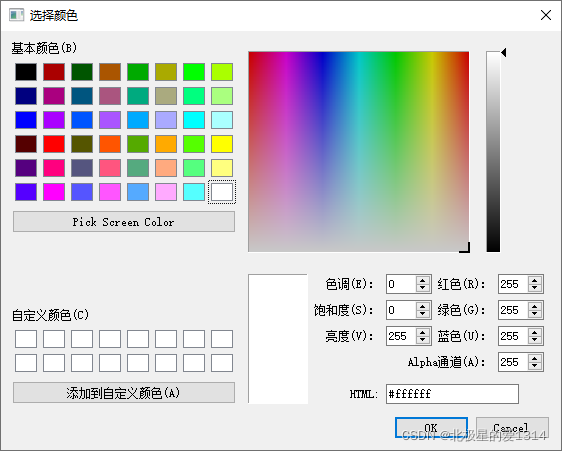Focus the 蓝色(U) number field

click(x=513, y=336)
